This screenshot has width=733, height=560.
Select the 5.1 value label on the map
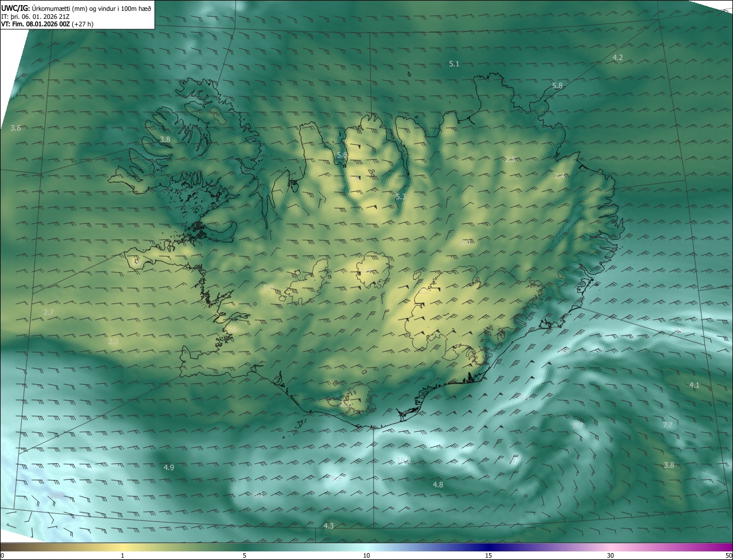(x=454, y=64)
